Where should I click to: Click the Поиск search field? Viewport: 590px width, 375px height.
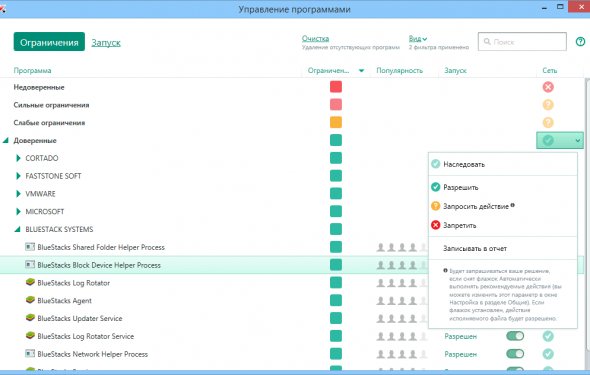pyautogui.click(x=522, y=41)
